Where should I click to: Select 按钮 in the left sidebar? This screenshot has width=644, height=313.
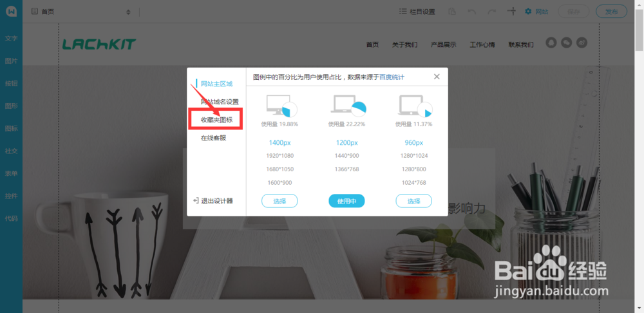(x=11, y=83)
